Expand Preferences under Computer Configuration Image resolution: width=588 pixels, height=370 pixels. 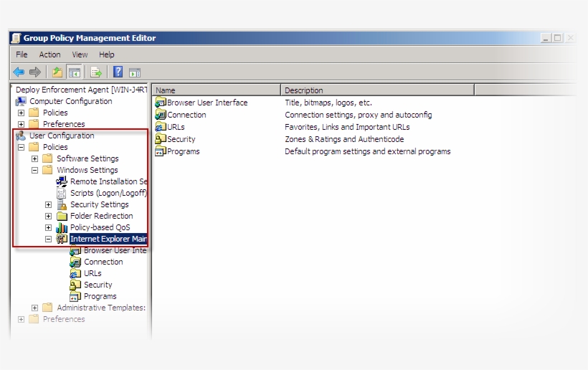pos(21,124)
